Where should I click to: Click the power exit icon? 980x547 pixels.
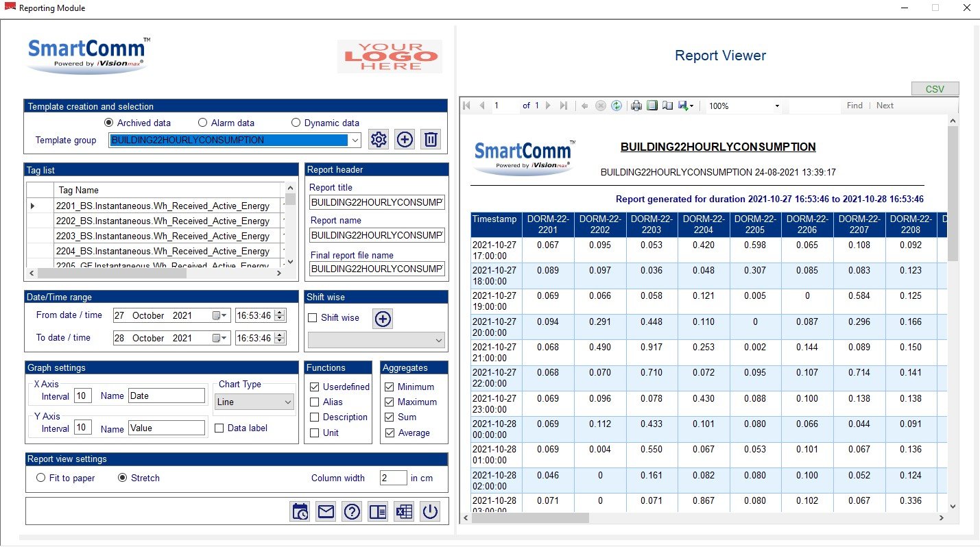[430, 511]
